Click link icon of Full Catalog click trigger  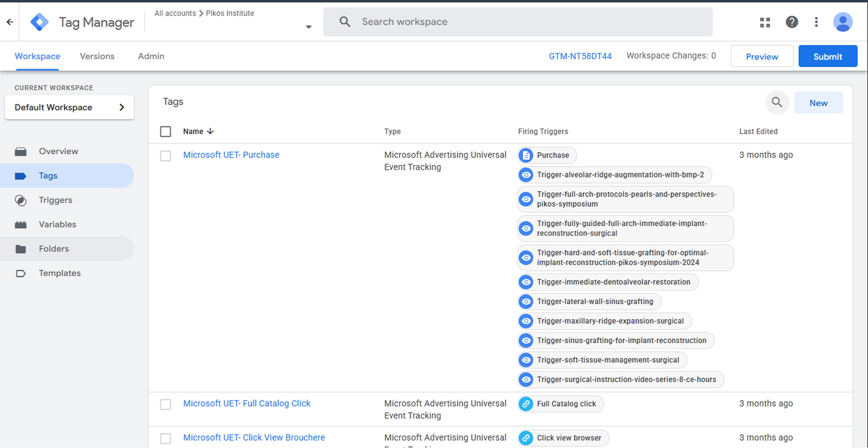click(x=526, y=404)
